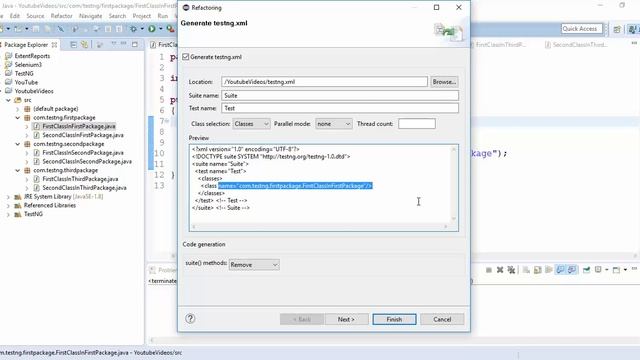Click the Collapse All icon in Package Explorer
The width and height of the screenshot is (640, 360).
tap(73, 44)
